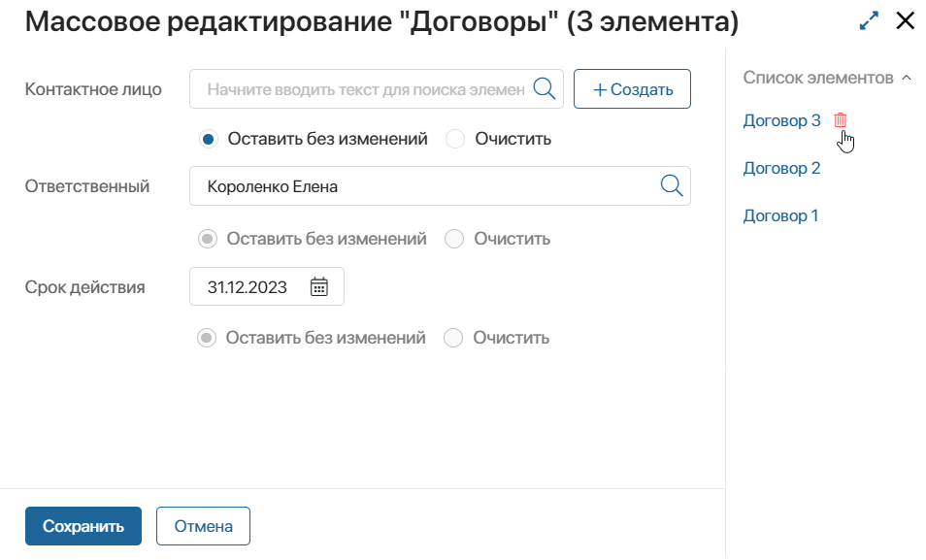Click the search icon in Ответственный field
The image size is (926, 560).
pos(672,186)
